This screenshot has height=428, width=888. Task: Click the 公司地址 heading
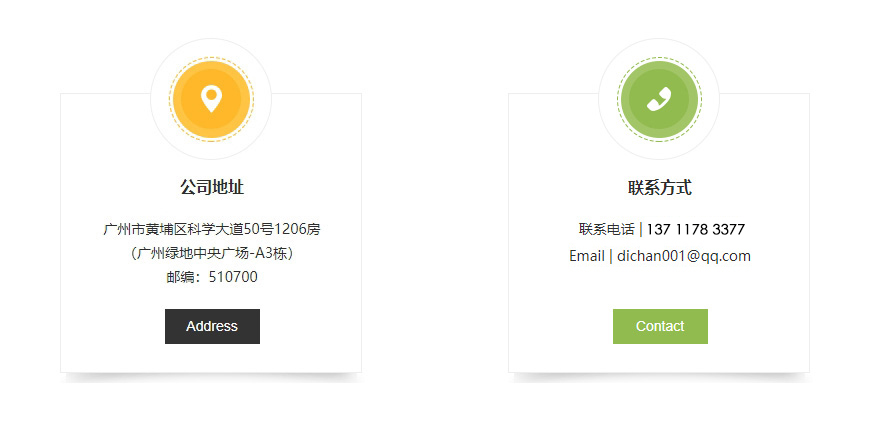(212, 187)
